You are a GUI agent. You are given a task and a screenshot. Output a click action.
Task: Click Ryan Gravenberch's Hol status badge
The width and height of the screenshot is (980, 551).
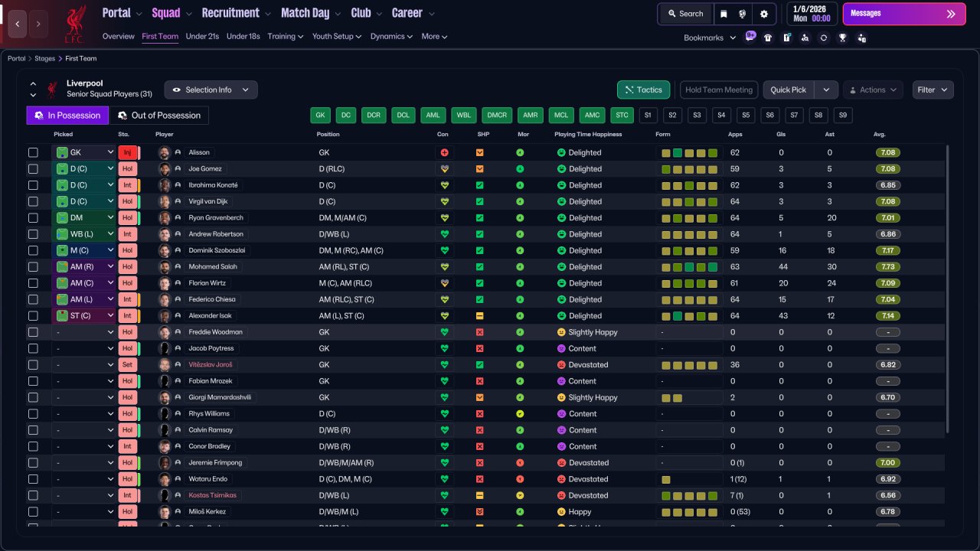[128, 218]
